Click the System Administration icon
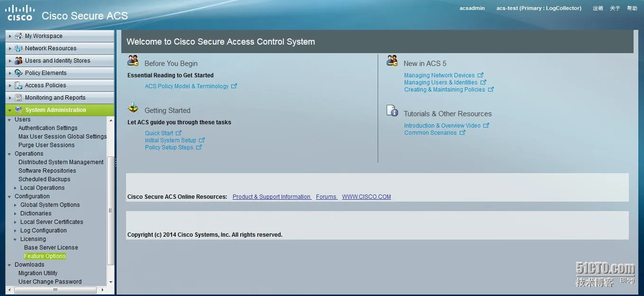This screenshot has height=296, width=644. [x=18, y=110]
